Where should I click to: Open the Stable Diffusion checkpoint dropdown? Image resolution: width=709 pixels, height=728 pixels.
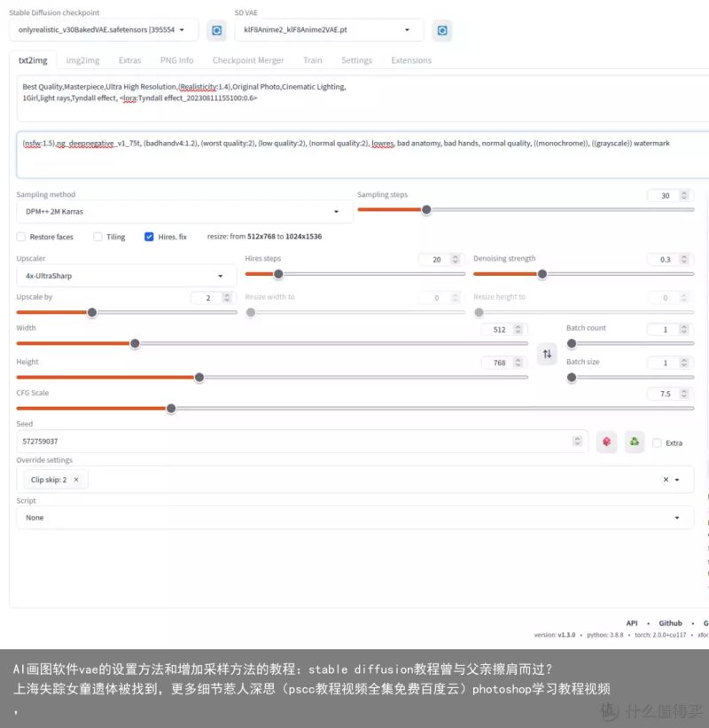(x=104, y=30)
